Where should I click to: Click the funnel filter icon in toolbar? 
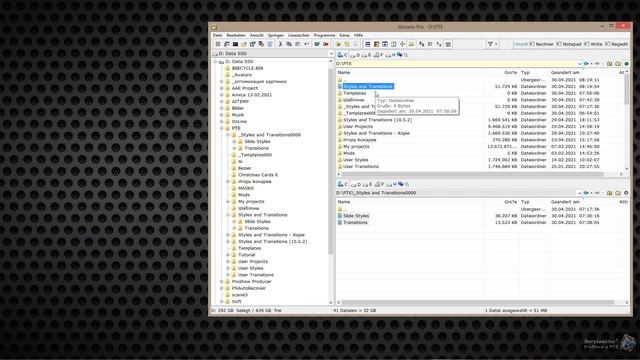point(490,44)
